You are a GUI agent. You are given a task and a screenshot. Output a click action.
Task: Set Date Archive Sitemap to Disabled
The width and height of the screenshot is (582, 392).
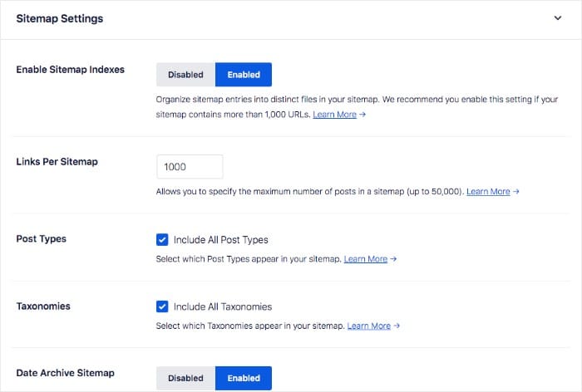point(185,378)
